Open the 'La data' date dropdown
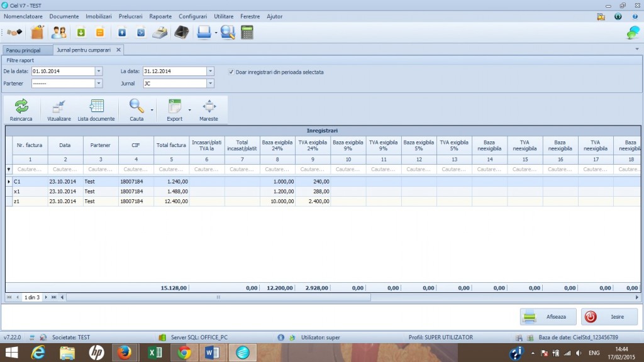The width and height of the screenshot is (644, 362). [x=210, y=71]
